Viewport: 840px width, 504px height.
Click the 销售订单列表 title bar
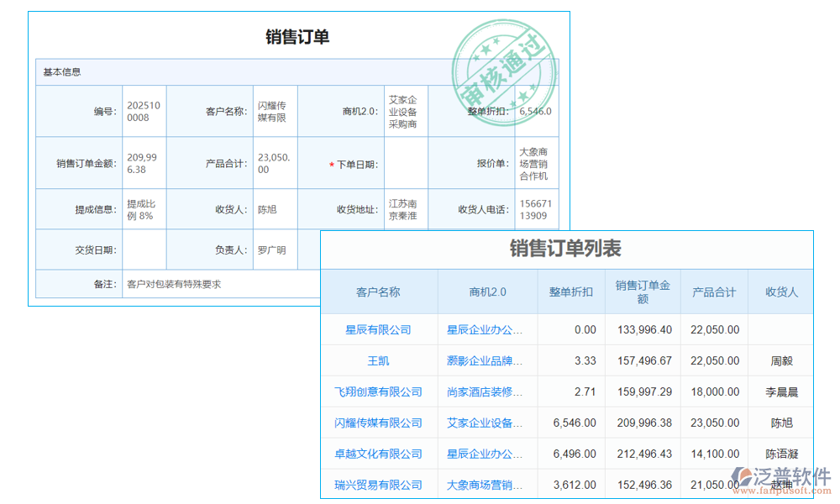[x=569, y=249]
